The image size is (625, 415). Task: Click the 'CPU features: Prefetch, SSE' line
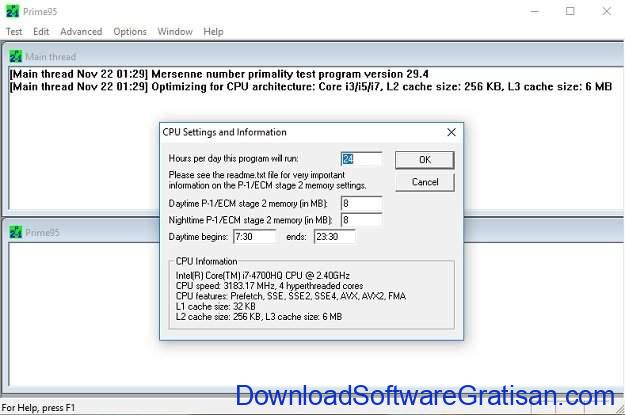pos(291,296)
